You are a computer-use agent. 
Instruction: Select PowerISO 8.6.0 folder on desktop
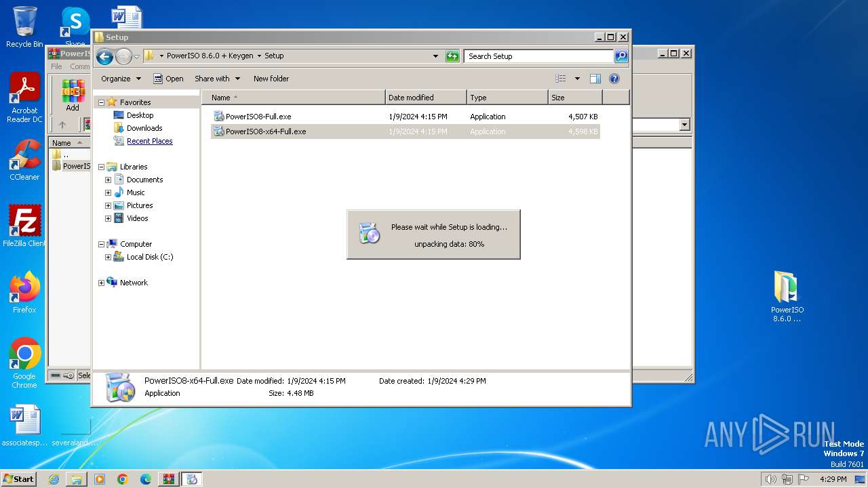[x=787, y=297]
